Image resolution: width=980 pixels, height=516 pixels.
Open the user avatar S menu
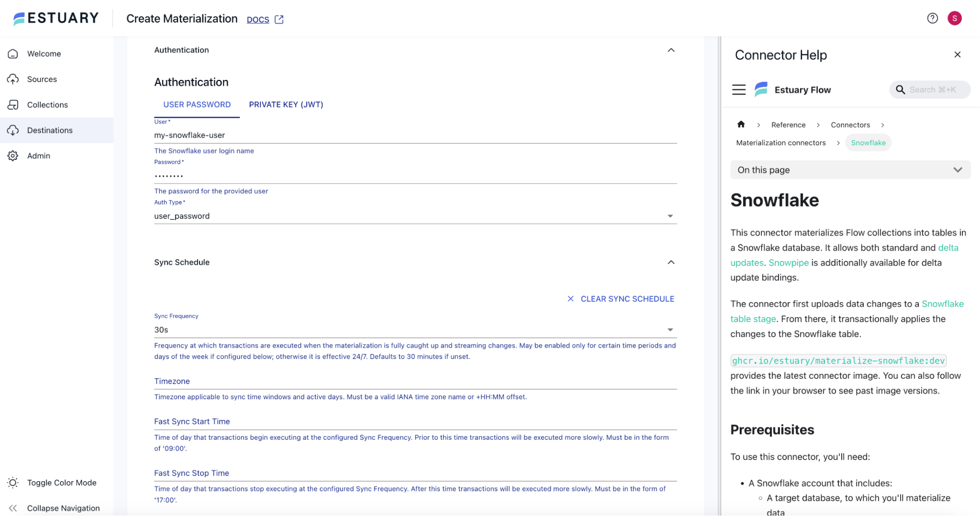click(954, 18)
